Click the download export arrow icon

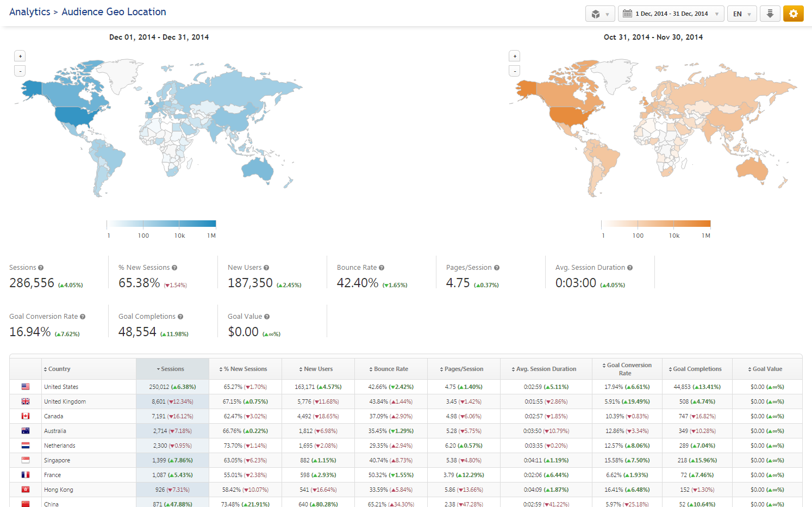point(770,14)
